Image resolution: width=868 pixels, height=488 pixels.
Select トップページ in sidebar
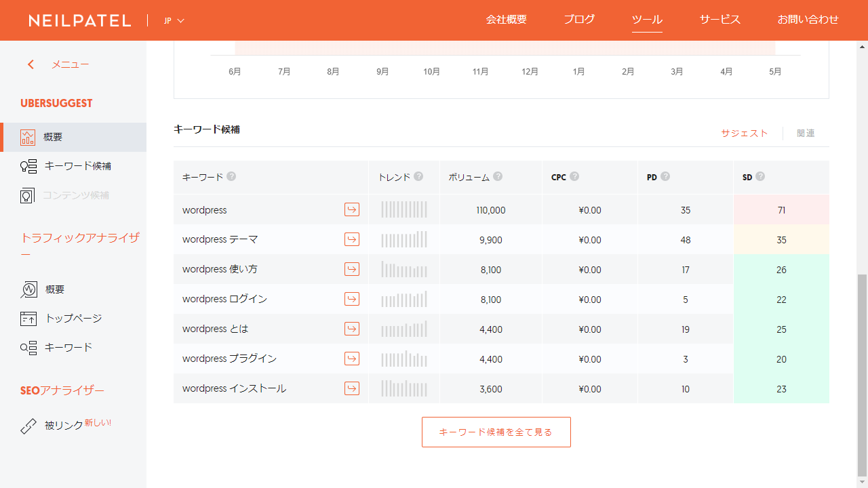coord(73,319)
